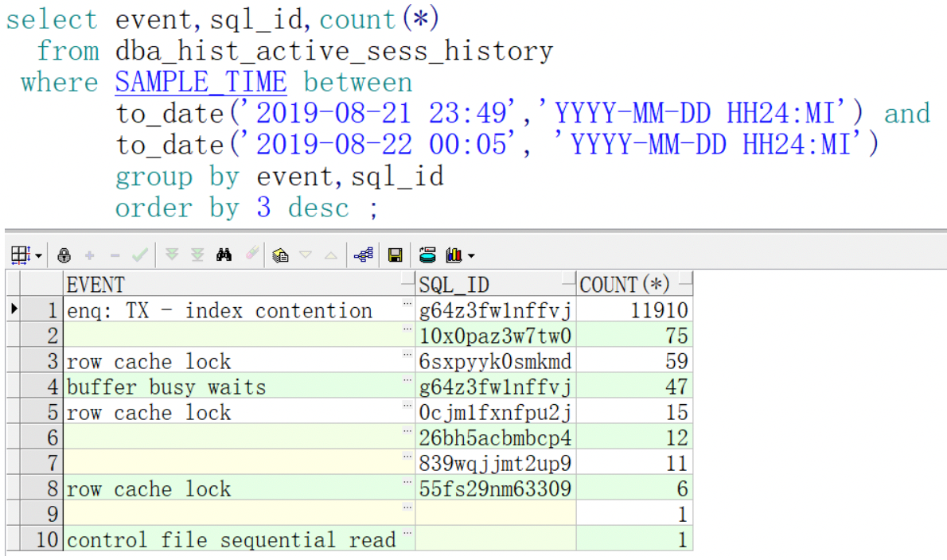Click the COUNT(*) column header
Screen dimensions: 947x560
point(625,285)
